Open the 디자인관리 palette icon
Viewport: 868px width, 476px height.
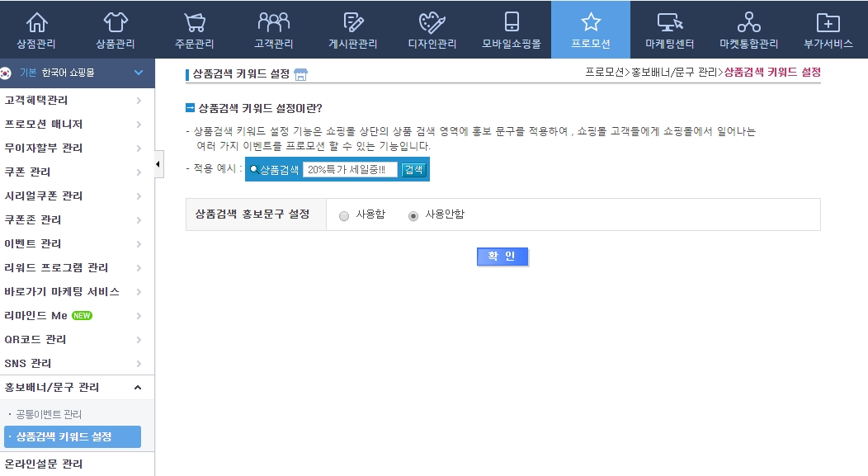432,22
